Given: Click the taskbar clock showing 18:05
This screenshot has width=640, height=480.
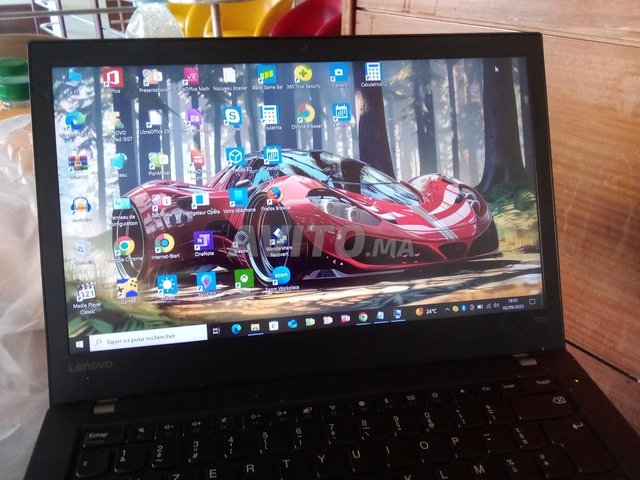Looking at the screenshot, I should [513, 304].
